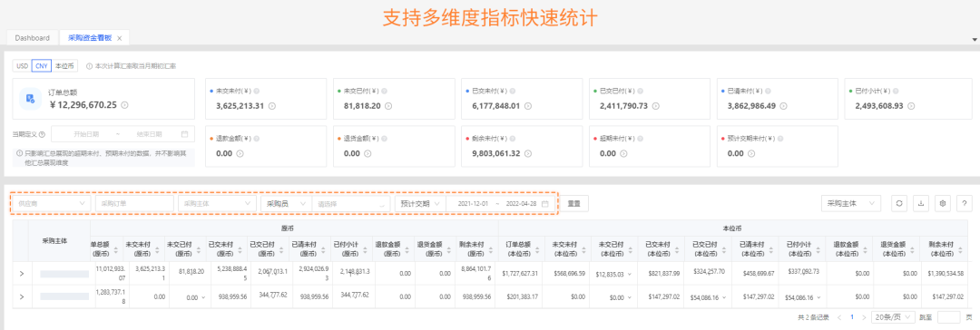Open the table settings gear icon
The width and height of the screenshot is (980, 330).
coord(943,203)
